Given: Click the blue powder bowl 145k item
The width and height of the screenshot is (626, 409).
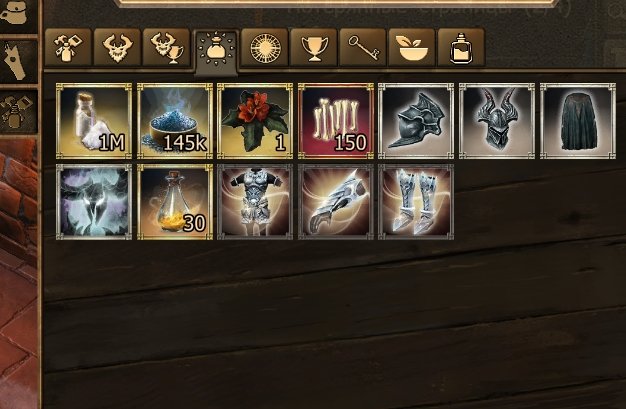Looking at the screenshot, I should (175, 121).
